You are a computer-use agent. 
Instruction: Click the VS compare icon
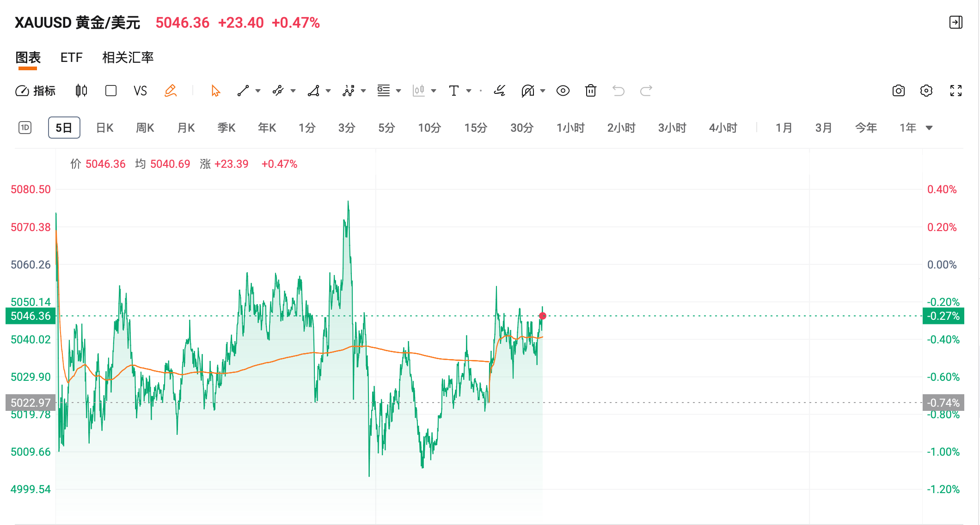pos(140,91)
